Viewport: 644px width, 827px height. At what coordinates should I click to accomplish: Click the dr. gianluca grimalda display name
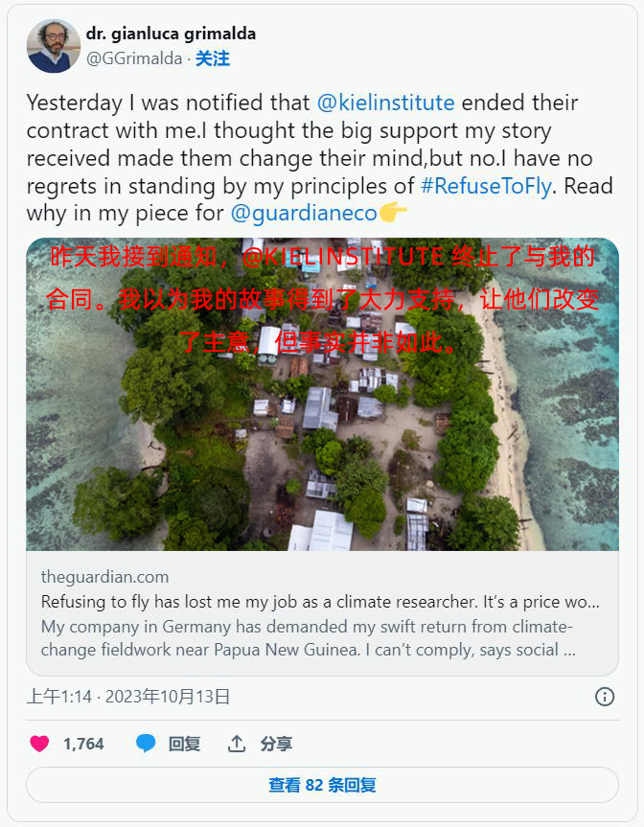coord(171,34)
